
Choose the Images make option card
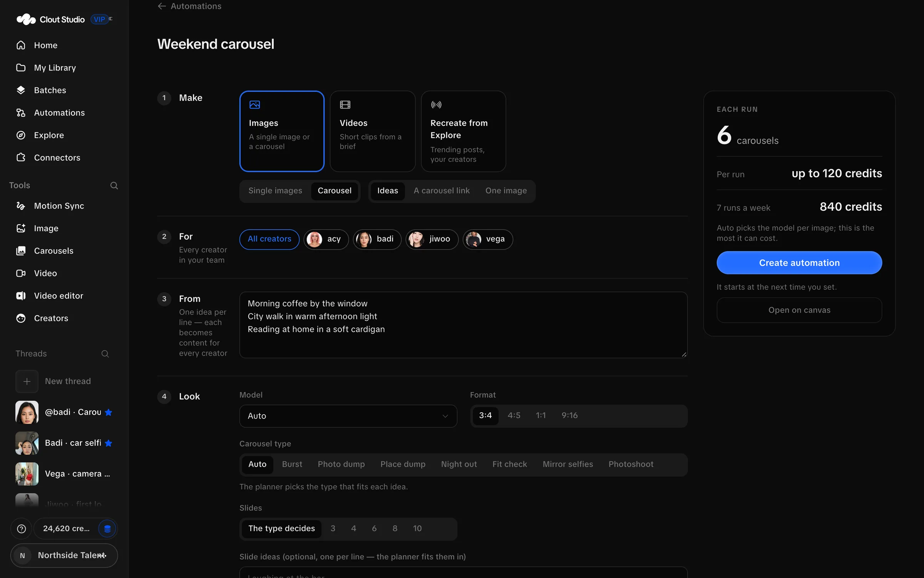point(282,131)
